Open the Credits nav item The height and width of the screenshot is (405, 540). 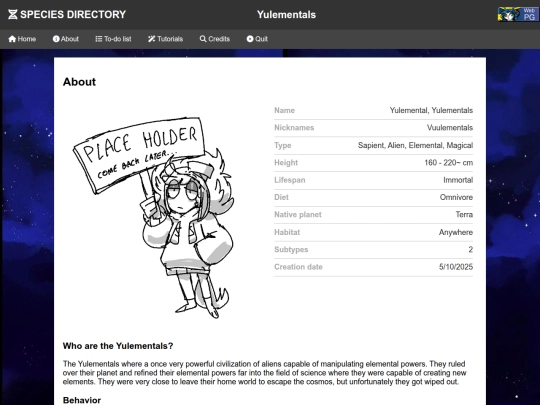pos(215,39)
